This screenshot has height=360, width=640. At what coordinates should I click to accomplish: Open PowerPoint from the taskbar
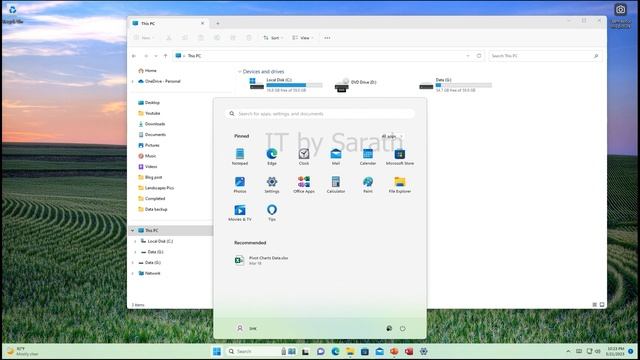point(394,351)
